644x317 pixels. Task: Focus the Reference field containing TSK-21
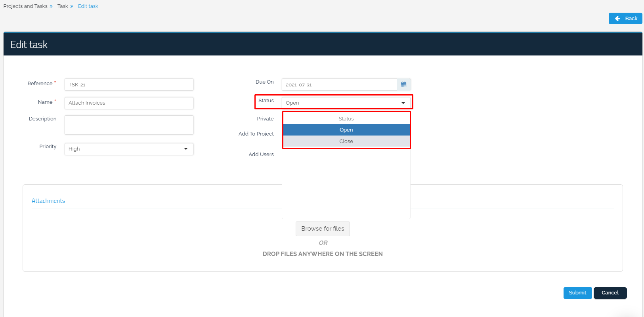click(x=129, y=85)
